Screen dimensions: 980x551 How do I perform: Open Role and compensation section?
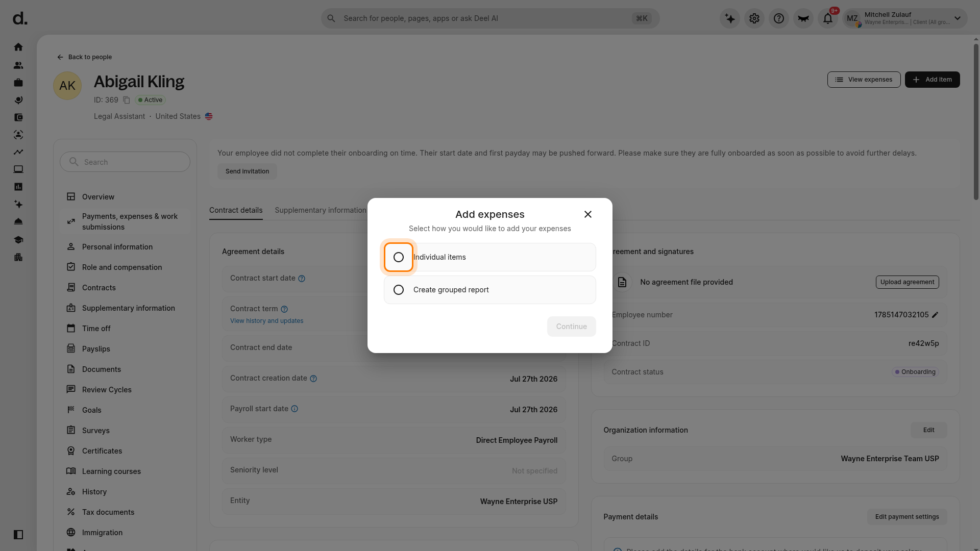(x=125, y=267)
